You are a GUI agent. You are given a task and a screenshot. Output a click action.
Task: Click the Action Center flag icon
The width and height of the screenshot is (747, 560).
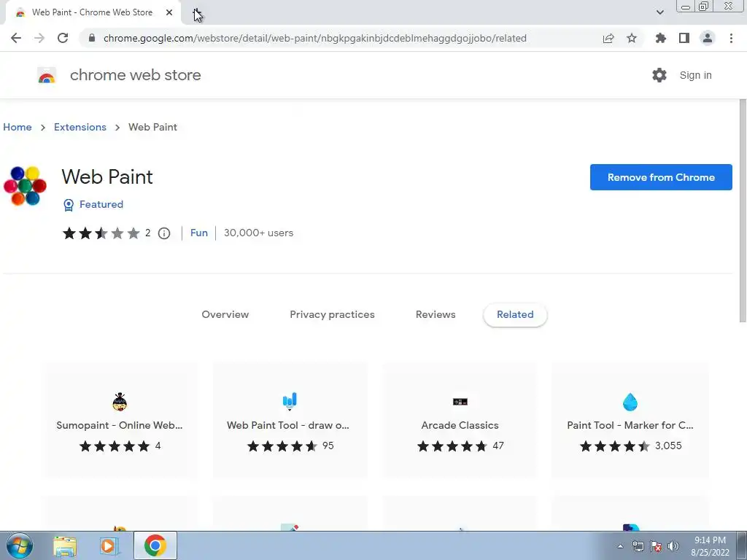pyautogui.click(x=656, y=546)
